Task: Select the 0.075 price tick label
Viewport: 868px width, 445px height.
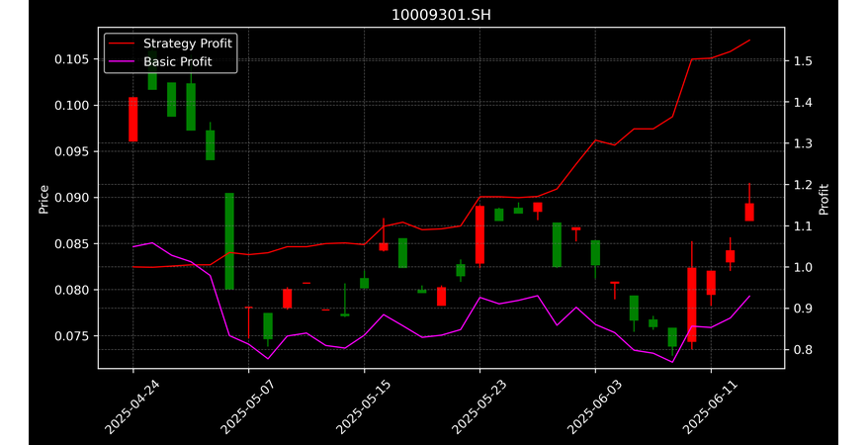Action: coord(73,336)
